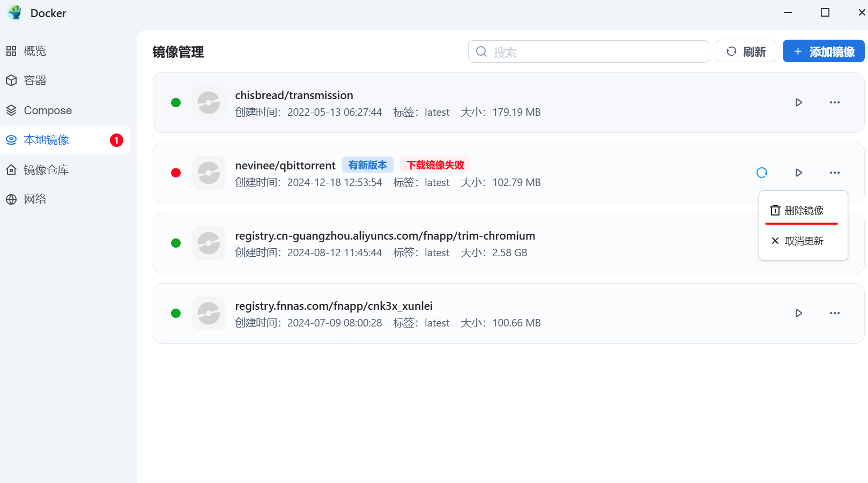868x483 pixels.
Task: Open more options for cnk3x_xunlei
Action: 835,313
